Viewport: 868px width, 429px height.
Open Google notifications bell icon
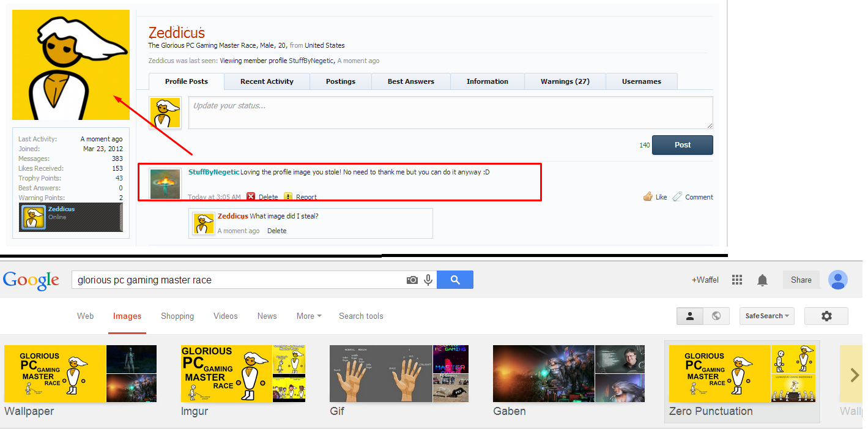pyautogui.click(x=762, y=280)
